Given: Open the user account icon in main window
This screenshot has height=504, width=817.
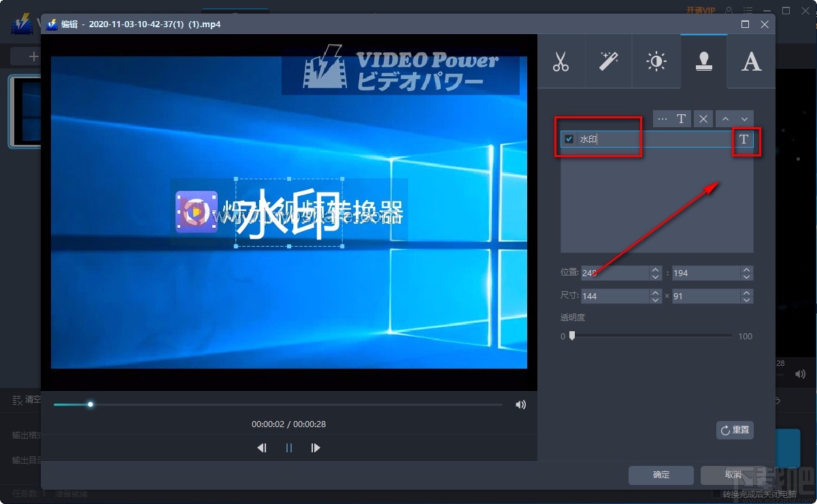Looking at the screenshot, I should (729, 10).
